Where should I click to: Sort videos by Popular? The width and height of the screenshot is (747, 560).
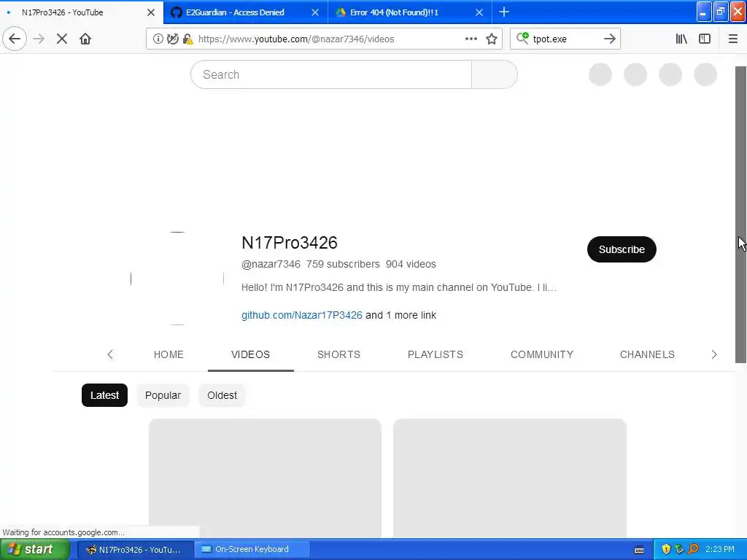click(163, 395)
